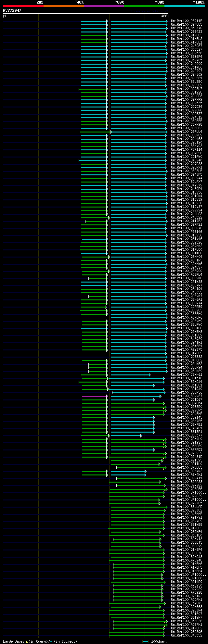
Task: Click the UniRef100_Q1T7B2 hit label
Action: [x=187, y=221]
